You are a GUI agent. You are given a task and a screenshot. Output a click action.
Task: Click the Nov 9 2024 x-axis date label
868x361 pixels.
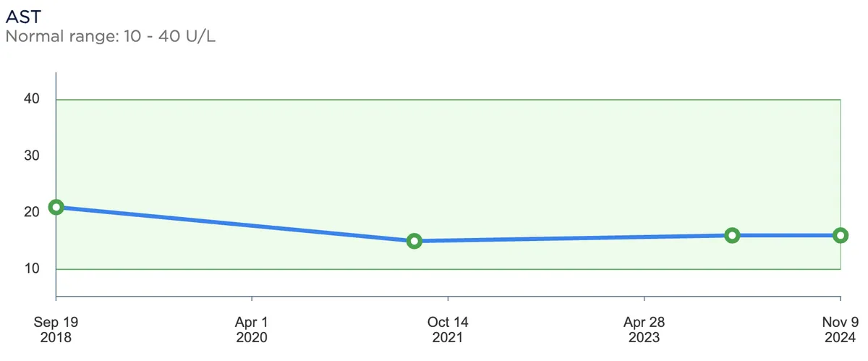point(841,330)
